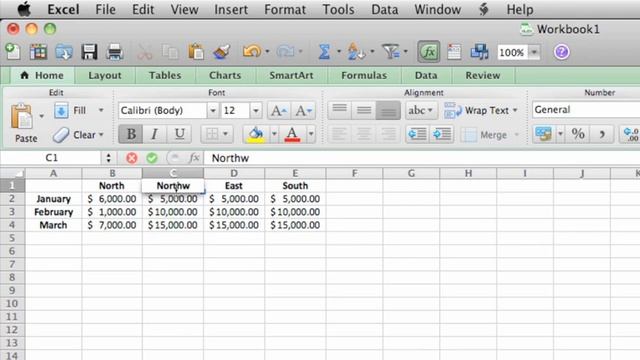Screen dimensions: 640x360
Task: Open the font name dropdown arrow
Action: click(213, 111)
